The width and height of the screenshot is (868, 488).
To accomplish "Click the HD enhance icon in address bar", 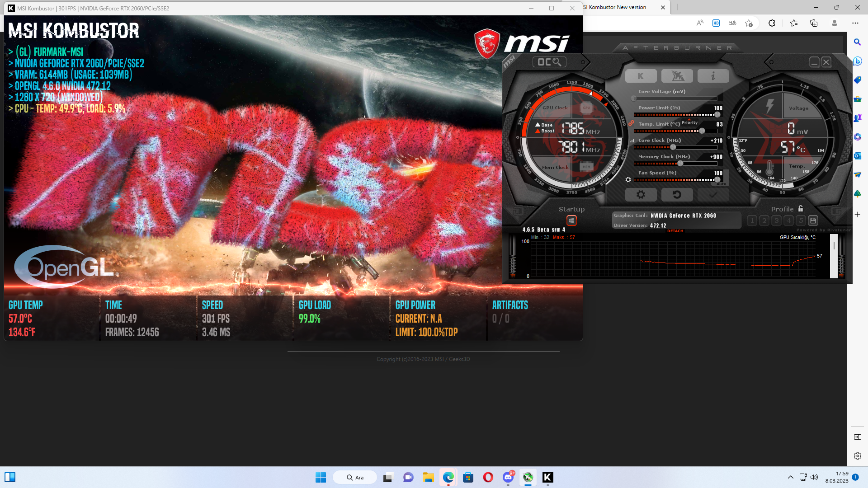I will 716,23.
